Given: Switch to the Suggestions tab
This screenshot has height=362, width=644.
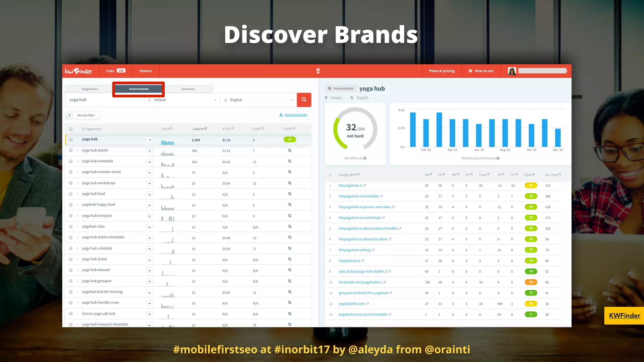Looking at the screenshot, I should pyautogui.click(x=90, y=89).
